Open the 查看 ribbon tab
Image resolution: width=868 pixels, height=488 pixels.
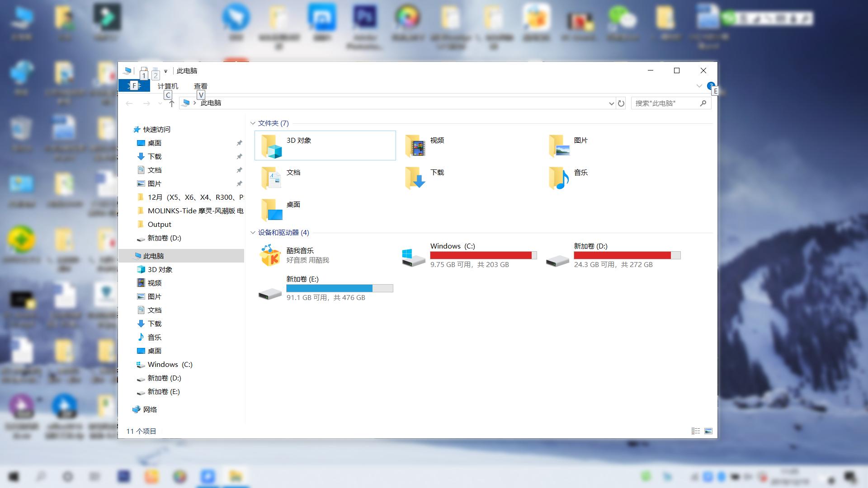pyautogui.click(x=200, y=86)
